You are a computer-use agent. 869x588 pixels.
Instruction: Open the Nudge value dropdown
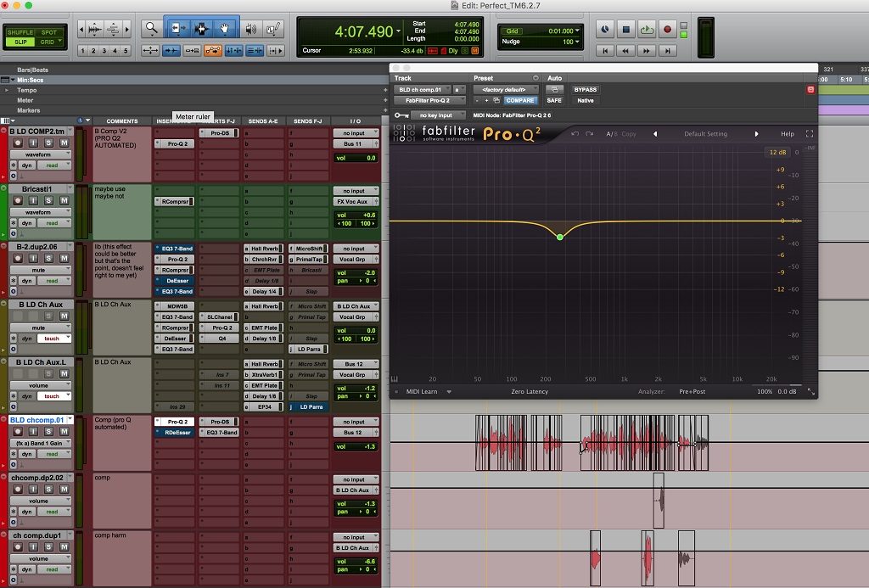tap(577, 42)
